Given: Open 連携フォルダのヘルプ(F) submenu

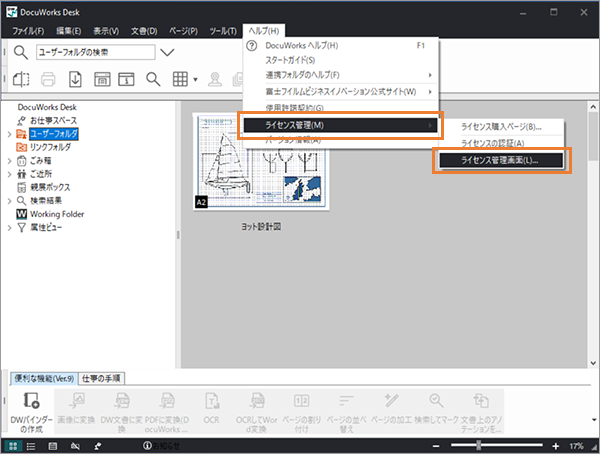Looking at the screenshot, I should pyautogui.click(x=341, y=75).
